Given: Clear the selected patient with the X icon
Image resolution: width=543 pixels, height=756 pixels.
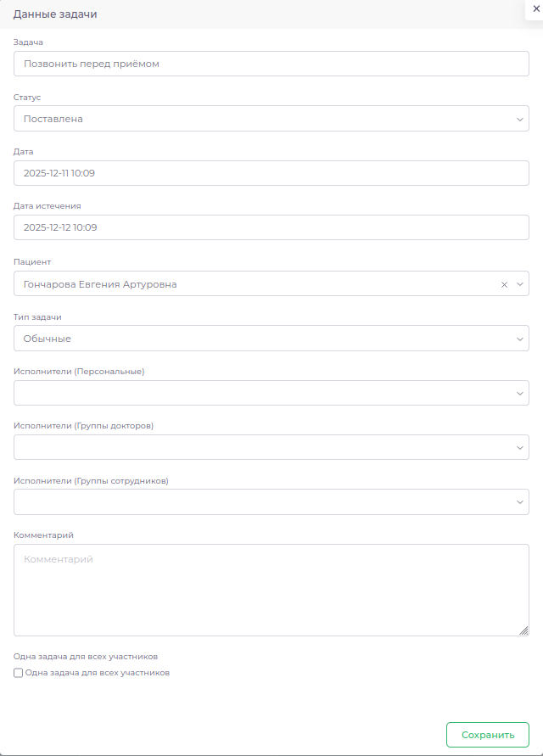Looking at the screenshot, I should click(x=504, y=284).
